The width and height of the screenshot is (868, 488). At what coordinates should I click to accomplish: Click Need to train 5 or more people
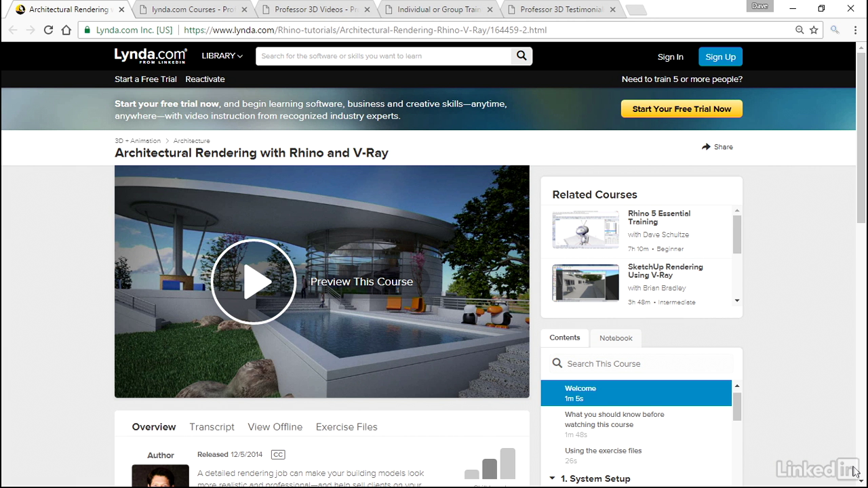pyautogui.click(x=682, y=79)
